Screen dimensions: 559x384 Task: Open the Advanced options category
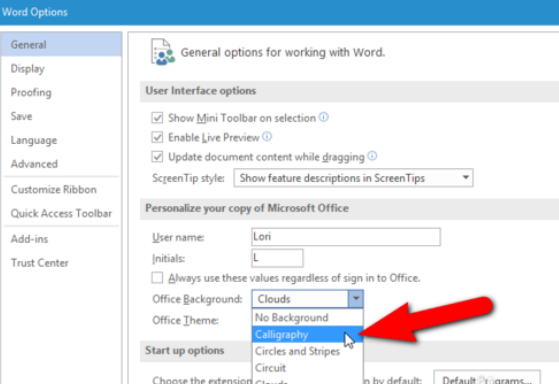[61, 164]
